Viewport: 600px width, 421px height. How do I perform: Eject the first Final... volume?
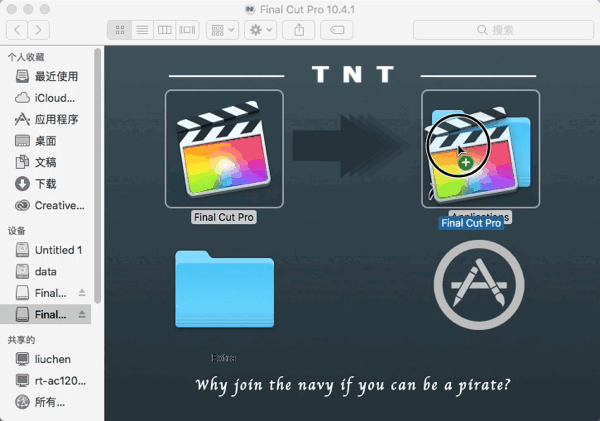pos(82,293)
